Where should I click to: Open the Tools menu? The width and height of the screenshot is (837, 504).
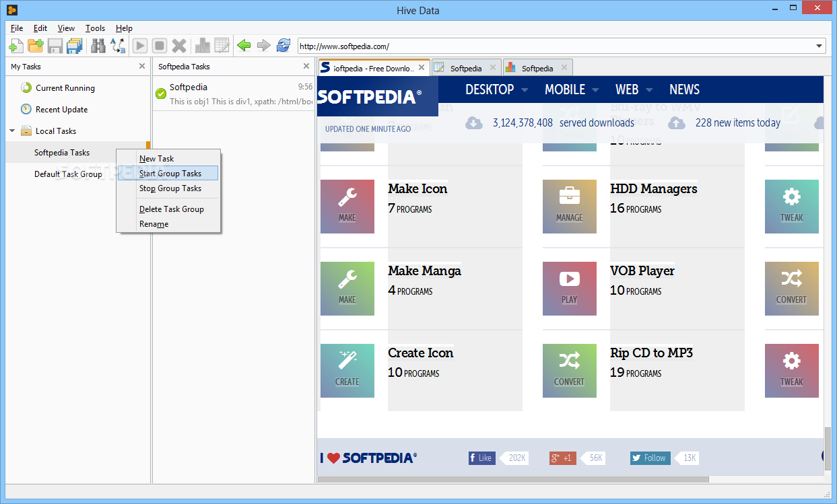click(95, 28)
